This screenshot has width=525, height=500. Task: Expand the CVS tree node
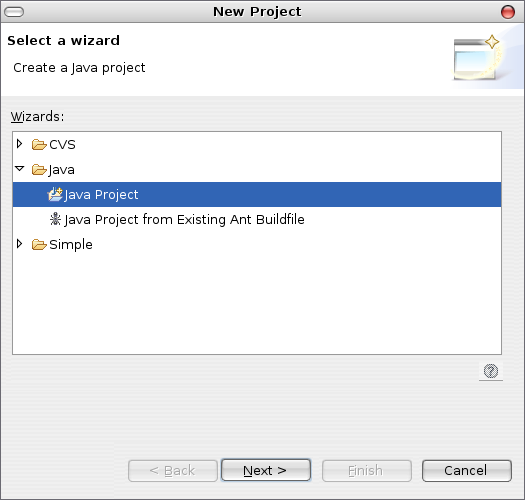click(x=19, y=144)
